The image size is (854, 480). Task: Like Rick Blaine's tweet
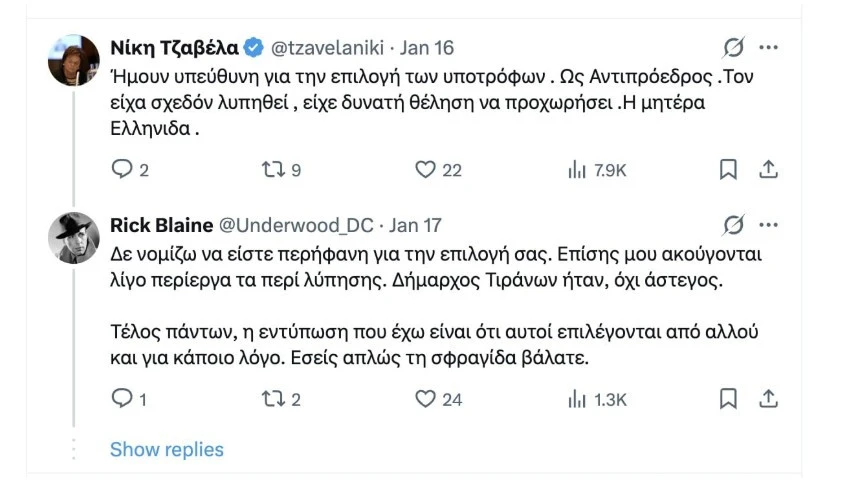tap(426, 399)
